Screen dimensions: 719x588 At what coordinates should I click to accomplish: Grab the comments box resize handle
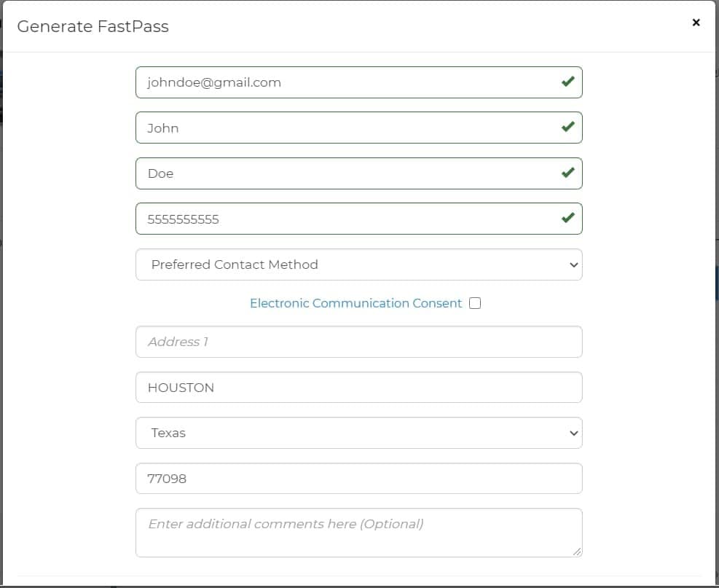[577, 552]
